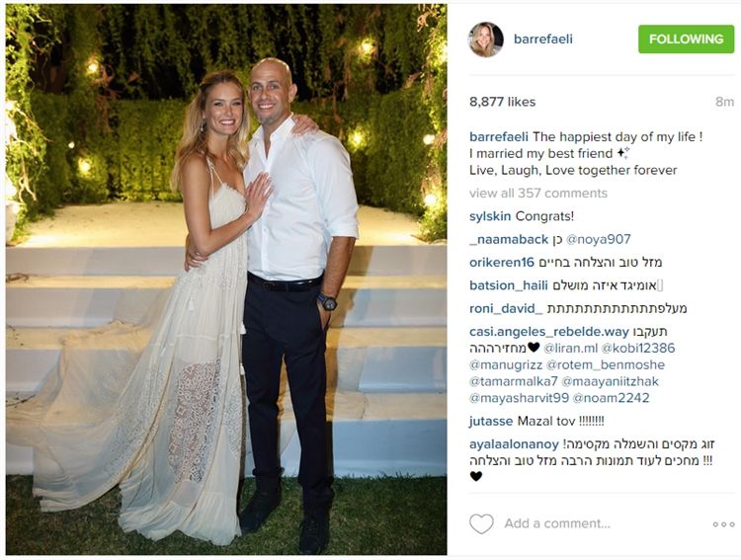
Task: Open casi.angeles_rebelde.way profile
Action: [x=549, y=332]
